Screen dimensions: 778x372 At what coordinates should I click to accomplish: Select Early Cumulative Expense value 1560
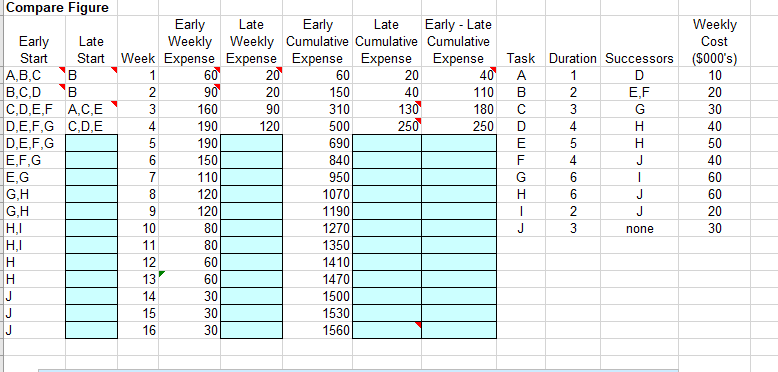point(318,330)
